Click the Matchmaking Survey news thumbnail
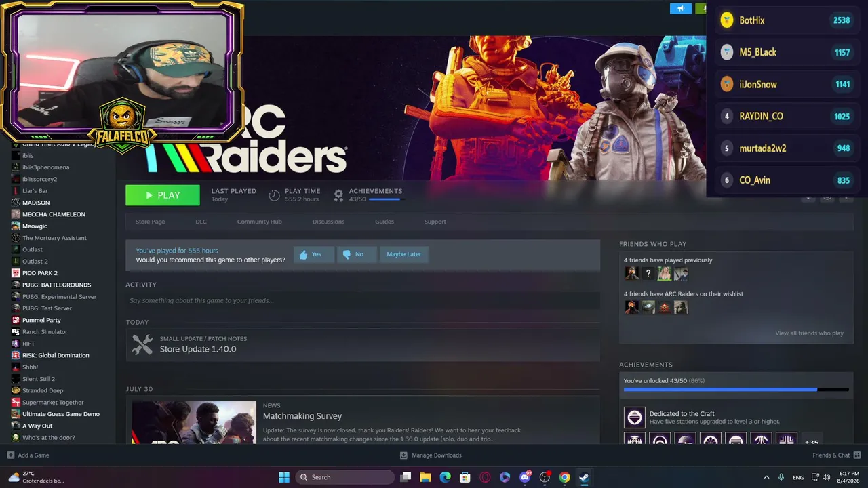This screenshot has height=488, width=868. coord(194,422)
